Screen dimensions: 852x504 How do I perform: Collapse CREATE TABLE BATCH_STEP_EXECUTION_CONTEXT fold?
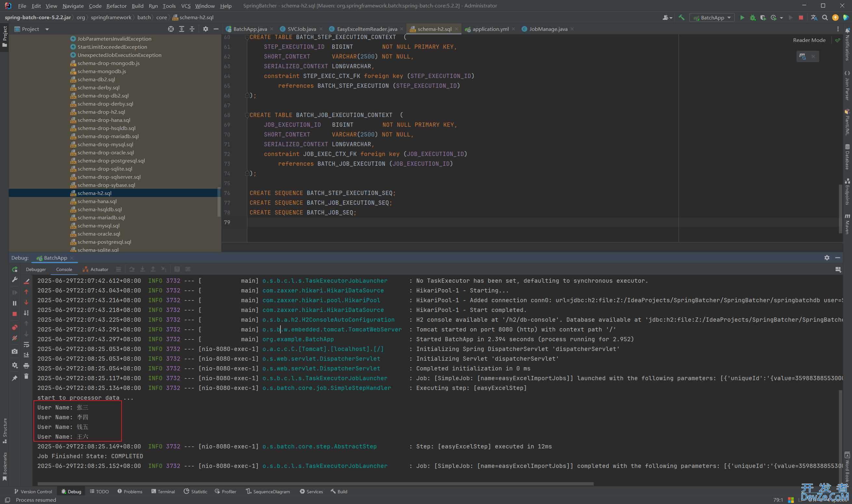(247, 37)
